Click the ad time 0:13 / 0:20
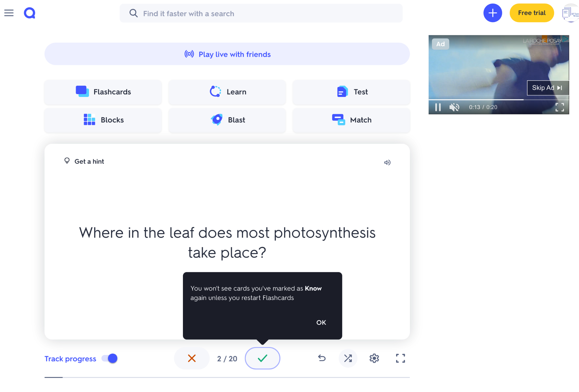 click(x=483, y=107)
